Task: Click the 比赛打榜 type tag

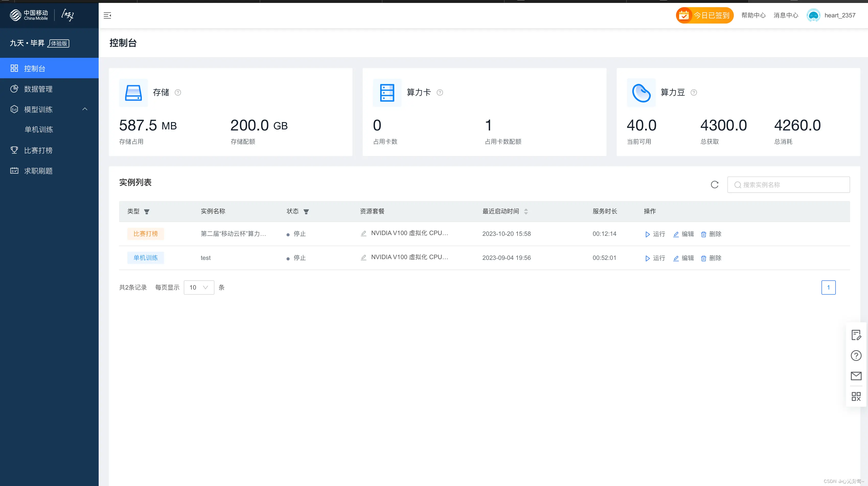Action: click(x=146, y=234)
